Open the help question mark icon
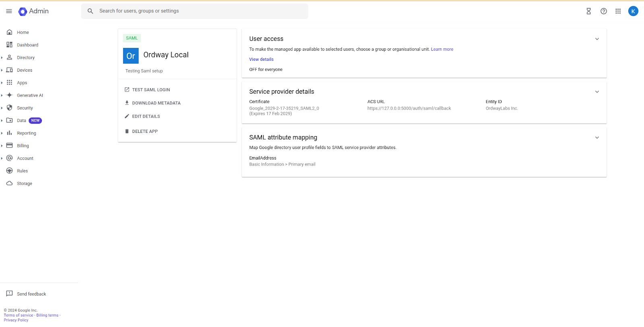 tap(603, 11)
